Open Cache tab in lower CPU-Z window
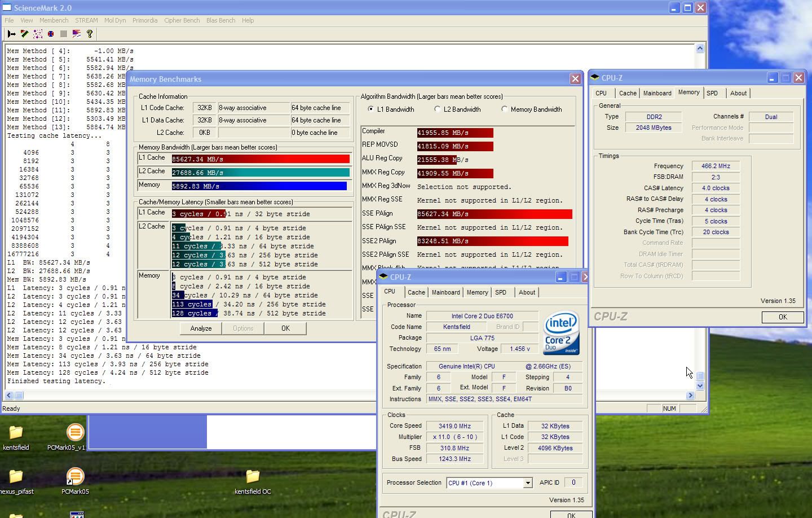 click(416, 292)
